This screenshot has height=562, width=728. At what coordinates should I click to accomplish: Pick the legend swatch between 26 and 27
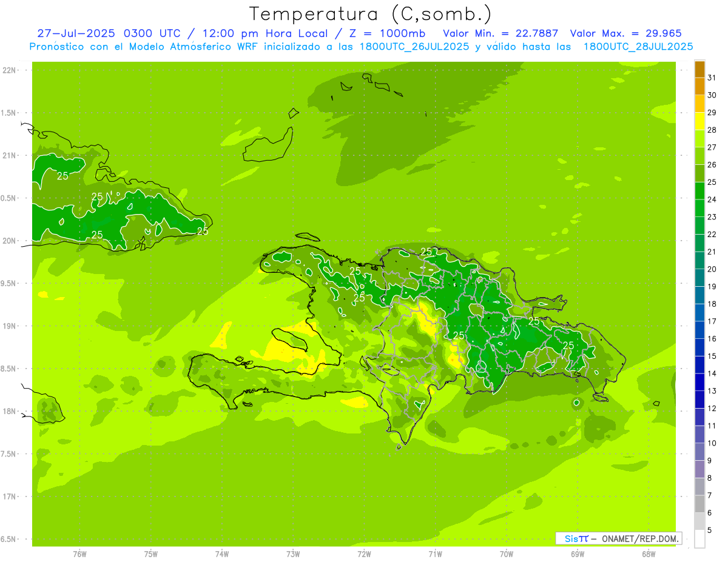(x=699, y=156)
